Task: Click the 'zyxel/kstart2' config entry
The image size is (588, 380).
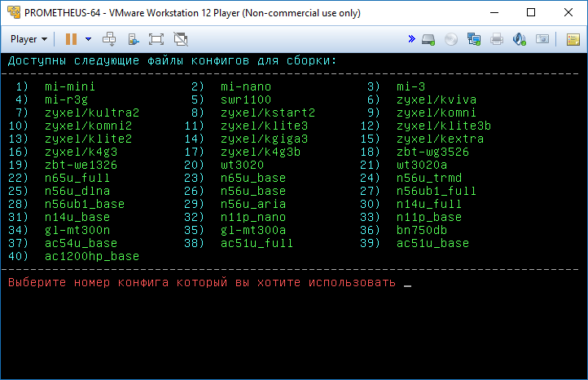Action: click(x=268, y=113)
